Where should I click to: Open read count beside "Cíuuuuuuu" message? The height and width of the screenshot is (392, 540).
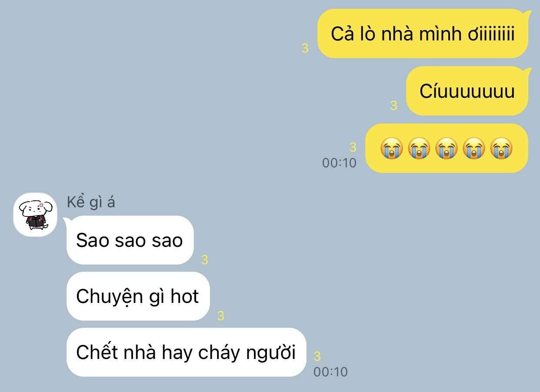click(393, 106)
